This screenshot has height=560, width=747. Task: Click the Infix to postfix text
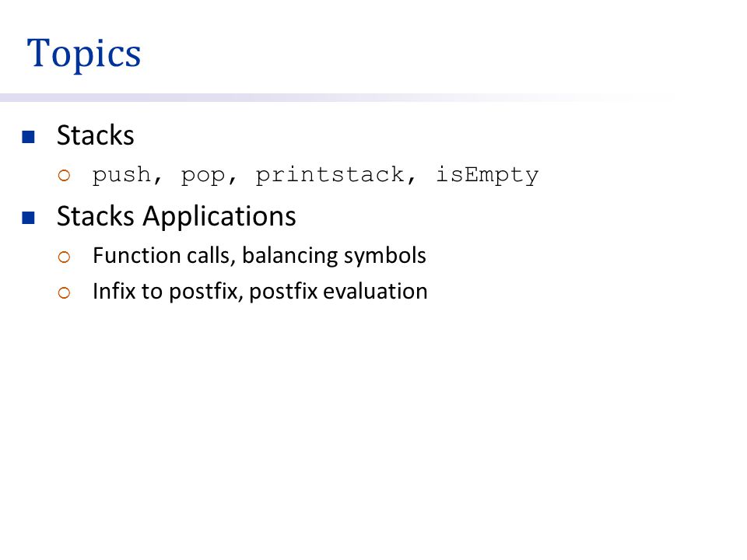point(165,292)
